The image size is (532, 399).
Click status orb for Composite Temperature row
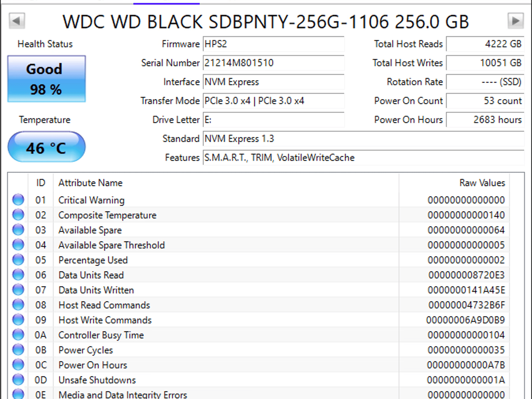18,215
